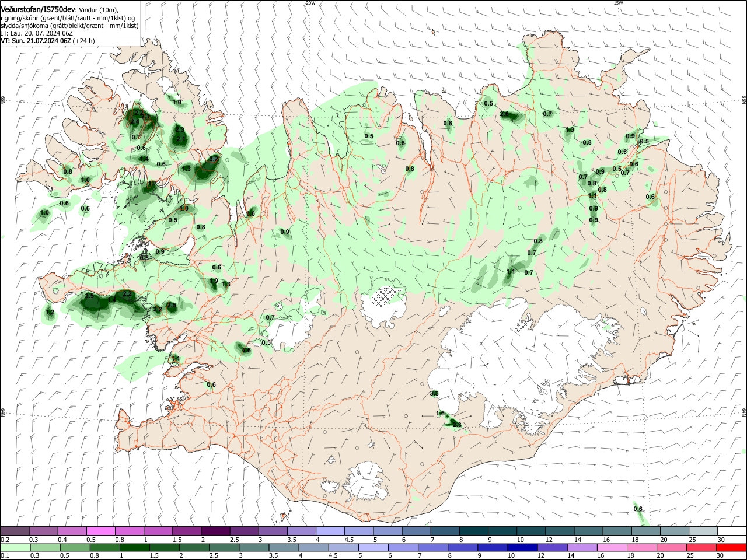Click the Veðurstofan/IS750dev title text

tap(38, 9)
